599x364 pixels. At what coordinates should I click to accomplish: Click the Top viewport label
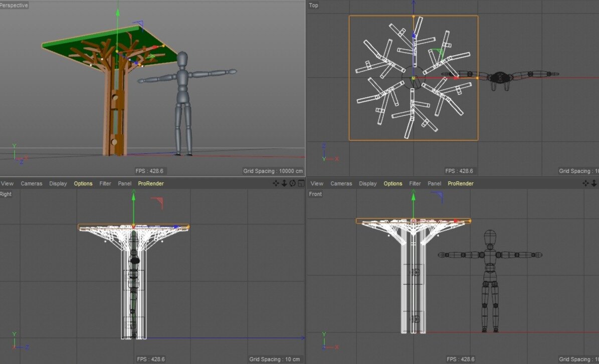(314, 6)
